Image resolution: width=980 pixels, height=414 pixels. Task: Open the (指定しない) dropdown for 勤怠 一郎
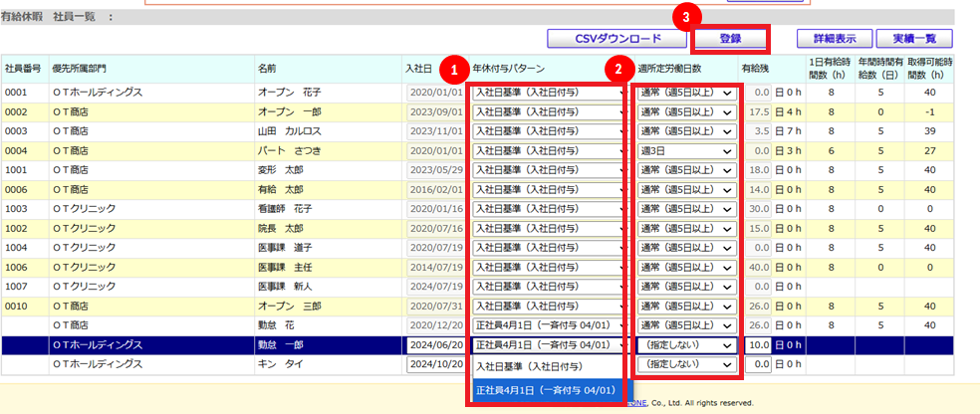tap(687, 344)
